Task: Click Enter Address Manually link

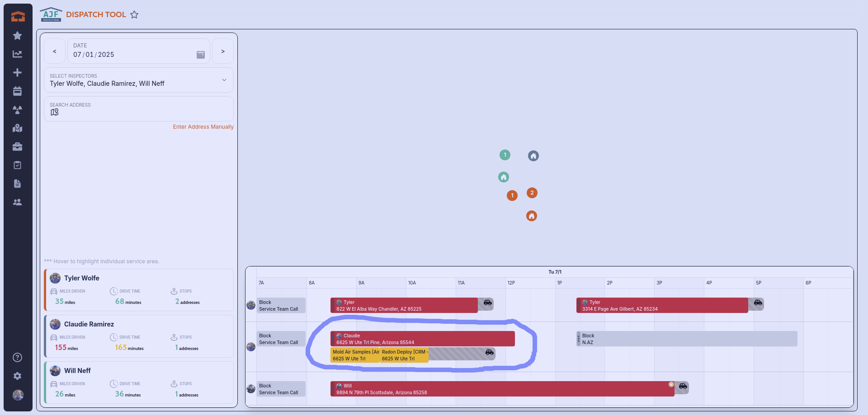Action: pyautogui.click(x=203, y=127)
